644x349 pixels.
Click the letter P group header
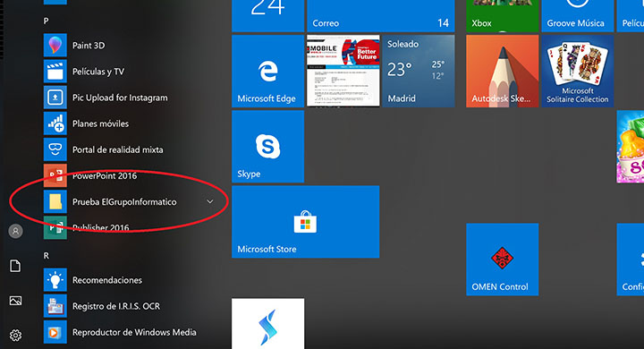coord(46,21)
